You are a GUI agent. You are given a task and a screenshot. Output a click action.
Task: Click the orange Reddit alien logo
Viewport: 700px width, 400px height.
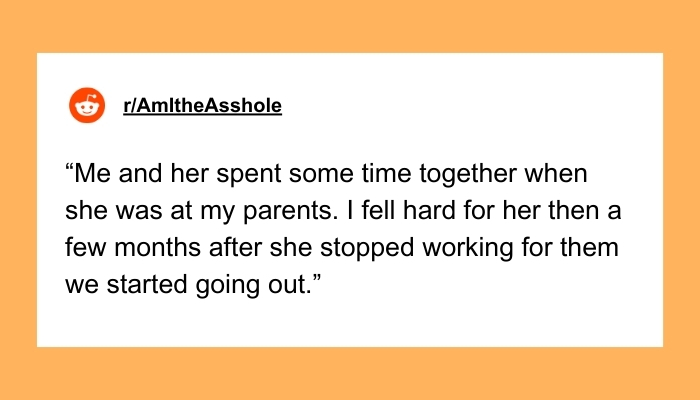87,107
